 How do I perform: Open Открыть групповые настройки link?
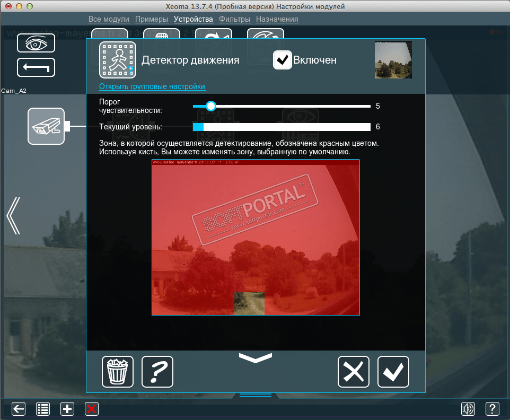[x=152, y=86]
